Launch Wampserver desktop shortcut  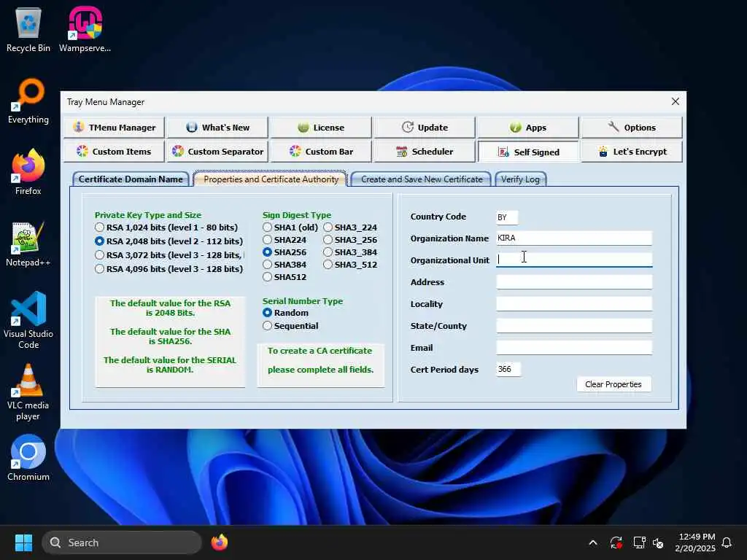point(85,29)
